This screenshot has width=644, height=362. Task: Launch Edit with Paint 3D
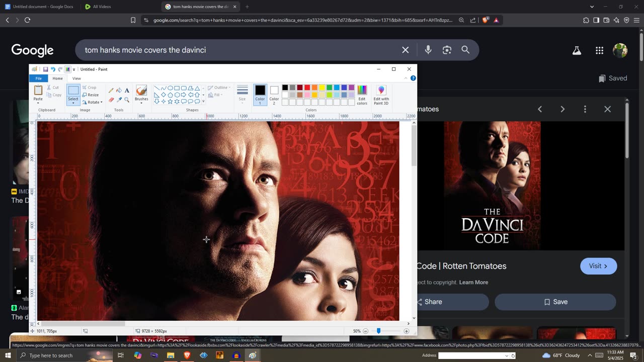pyautogui.click(x=381, y=95)
